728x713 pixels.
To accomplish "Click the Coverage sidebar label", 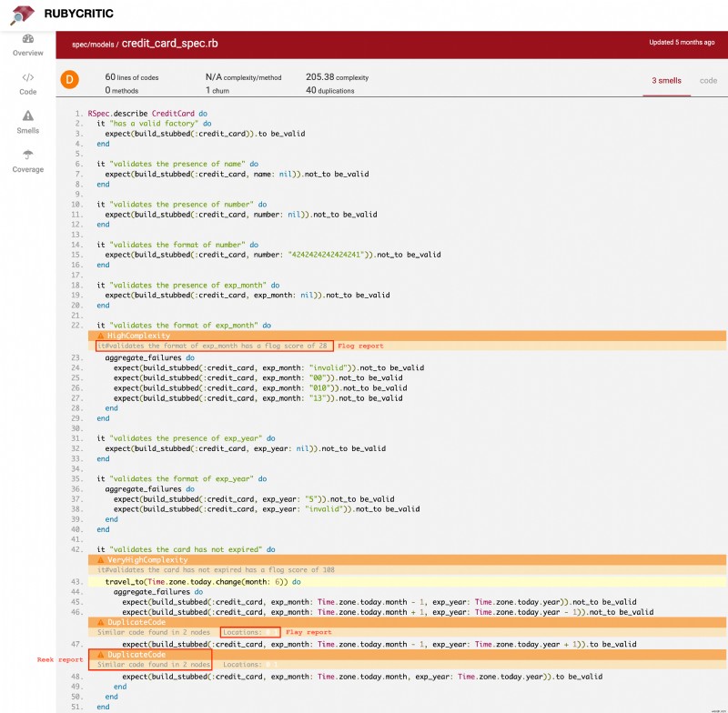I will [28, 169].
